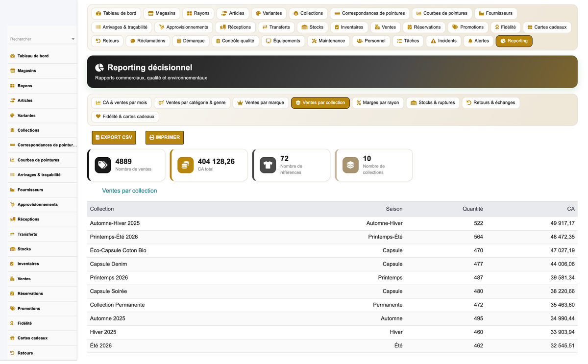Click the CA value 48 472,35
Image resolution: width=588 pixels, height=364 pixels.
click(x=563, y=237)
